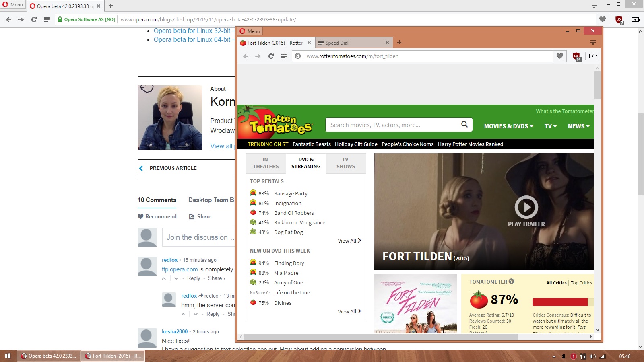The height and width of the screenshot is (362, 644).
Task: Open Finding Dory movie link
Action: click(289, 263)
